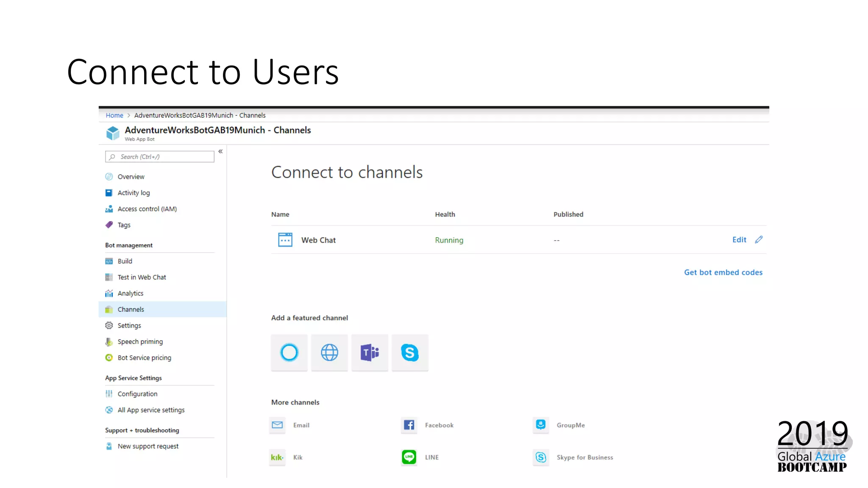Click the Web Chat channel icon
The height and width of the screenshot is (488, 868).
[x=285, y=240]
